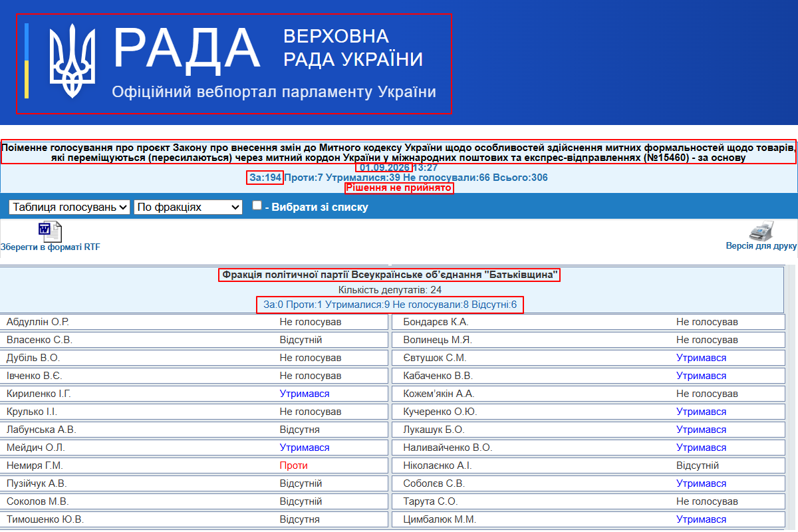
Task: Select row 'Наливайченко В.О.'
Action: point(588,448)
